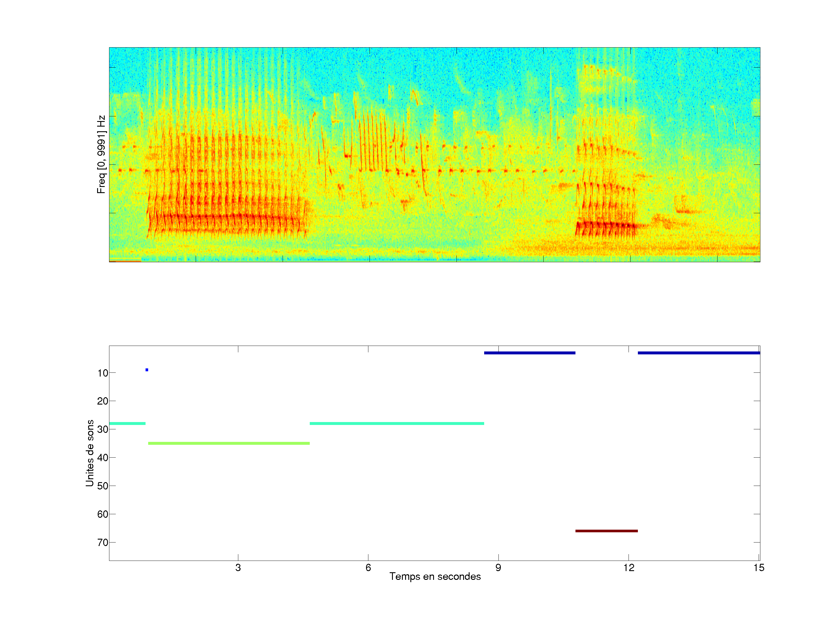Click the small blue square marker near unit 10
The height and width of the screenshot is (630, 840).
tap(147, 370)
